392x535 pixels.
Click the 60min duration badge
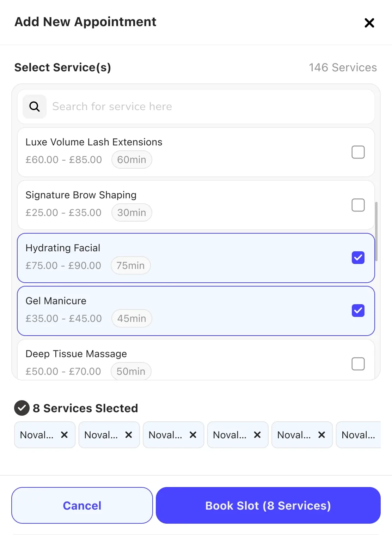point(132,160)
